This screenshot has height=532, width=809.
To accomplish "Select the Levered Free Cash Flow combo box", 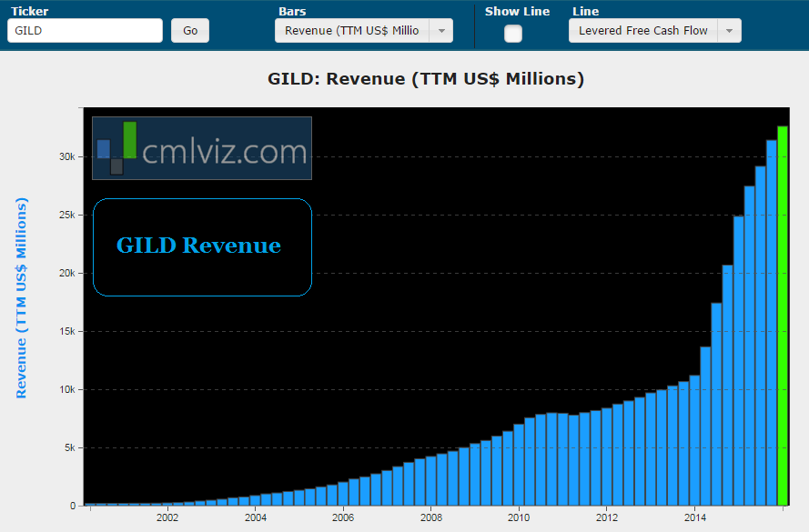I will [654, 30].
